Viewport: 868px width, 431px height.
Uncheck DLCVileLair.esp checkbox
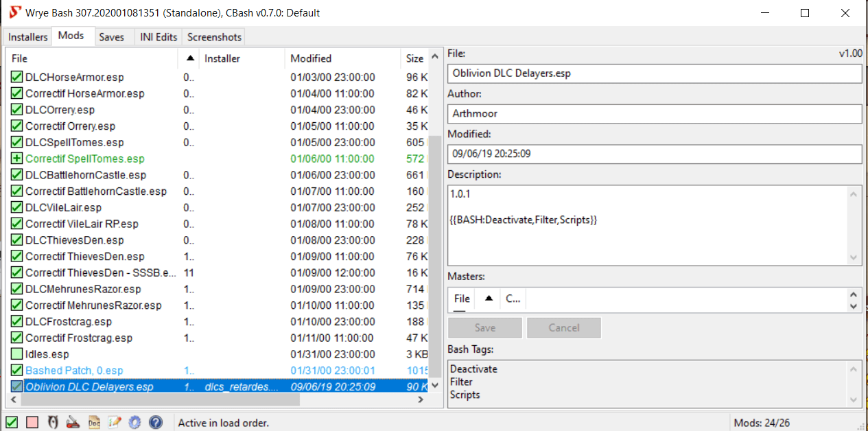click(17, 207)
